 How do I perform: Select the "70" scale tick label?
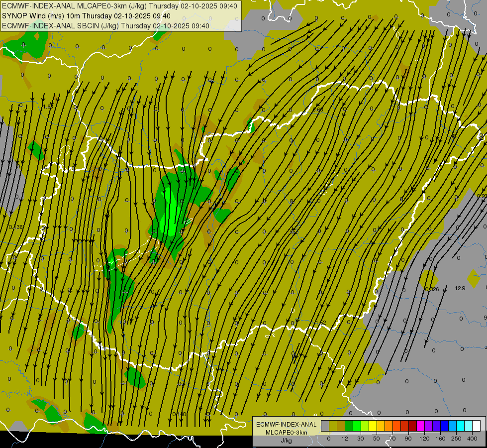coord(392,439)
